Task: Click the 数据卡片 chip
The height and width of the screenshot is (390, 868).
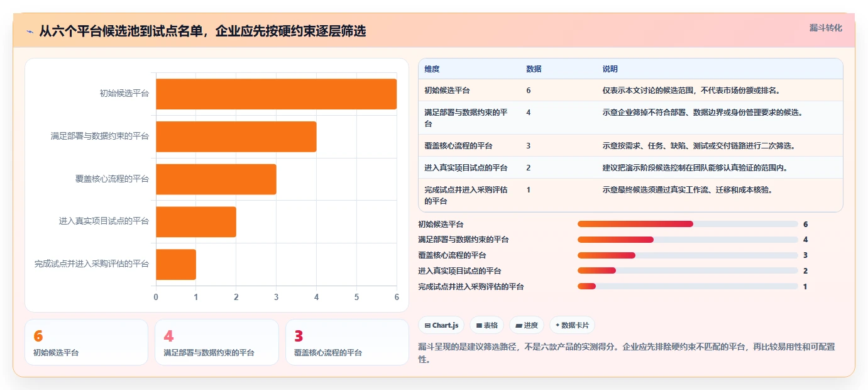Action: (x=572, y=325)
